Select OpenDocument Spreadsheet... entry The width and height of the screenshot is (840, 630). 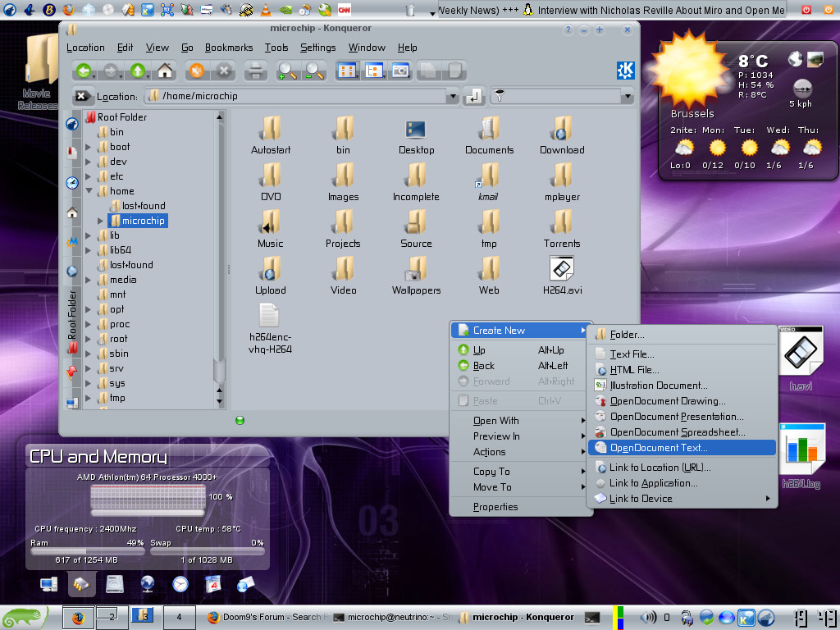682,431
